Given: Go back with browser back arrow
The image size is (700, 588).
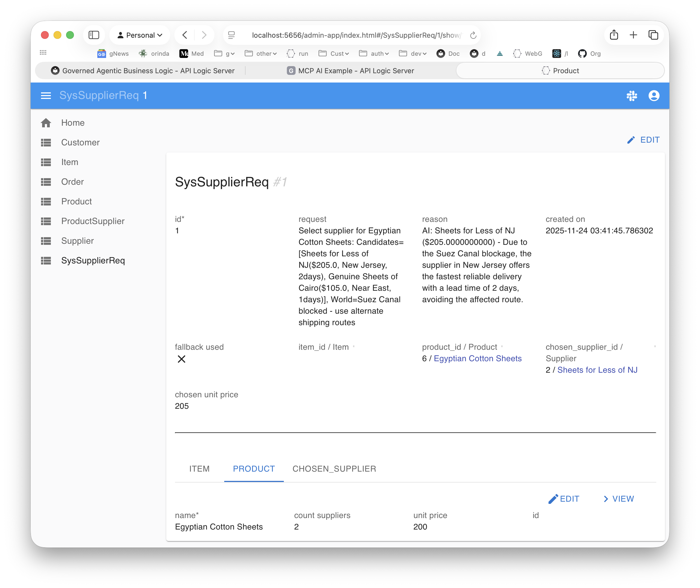Looking at the screenshot, I should [185, 35].
